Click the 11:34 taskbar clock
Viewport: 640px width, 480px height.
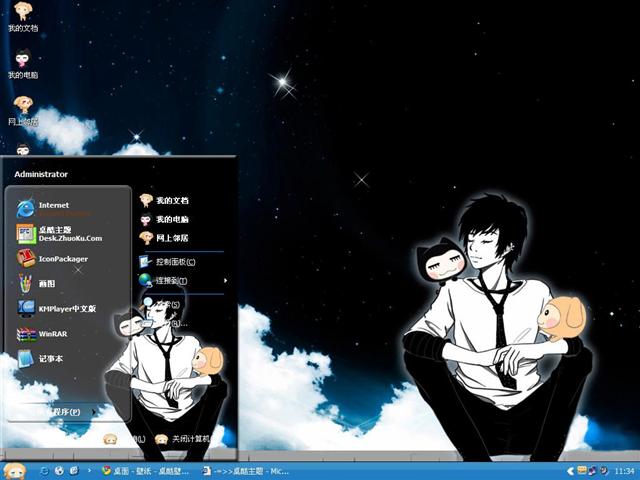624,471
